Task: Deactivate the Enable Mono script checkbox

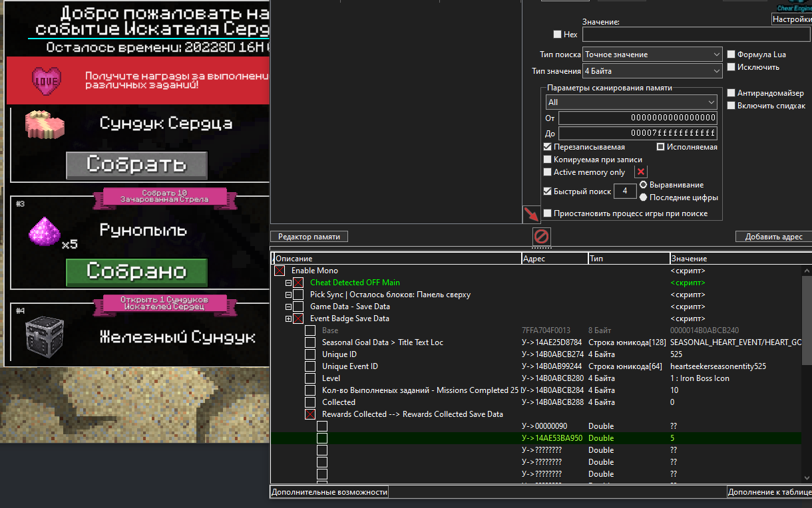Action: click(280, 271)
